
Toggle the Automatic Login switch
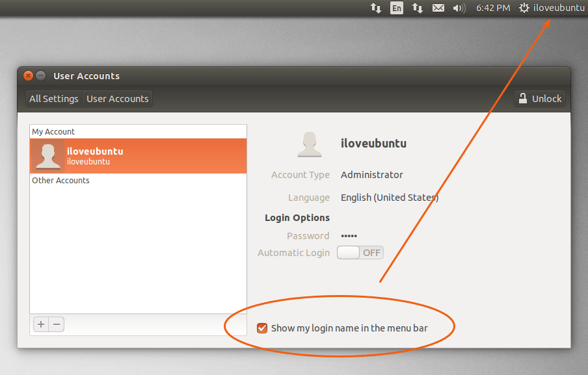point(360,253)
